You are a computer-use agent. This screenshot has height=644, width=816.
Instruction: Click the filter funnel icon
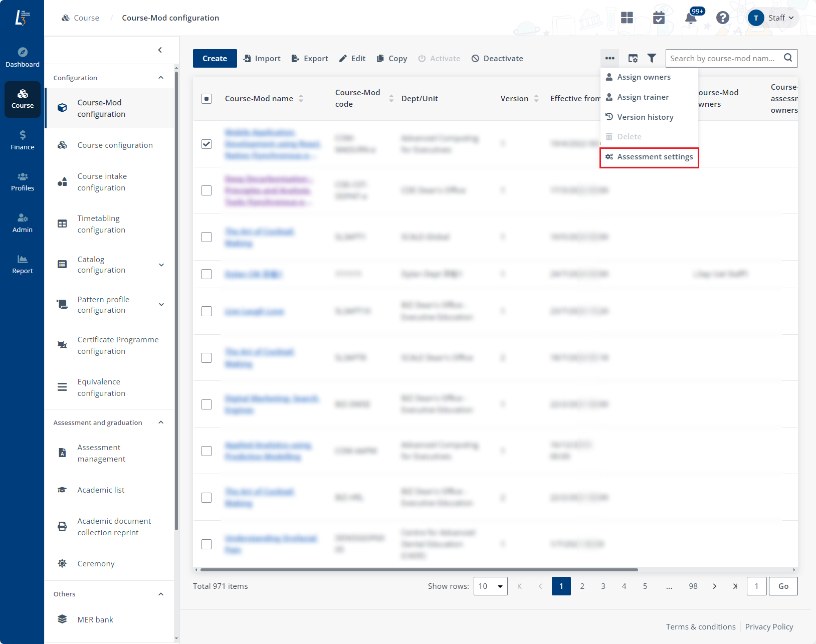pyautogui.click(x=652, y=59)
